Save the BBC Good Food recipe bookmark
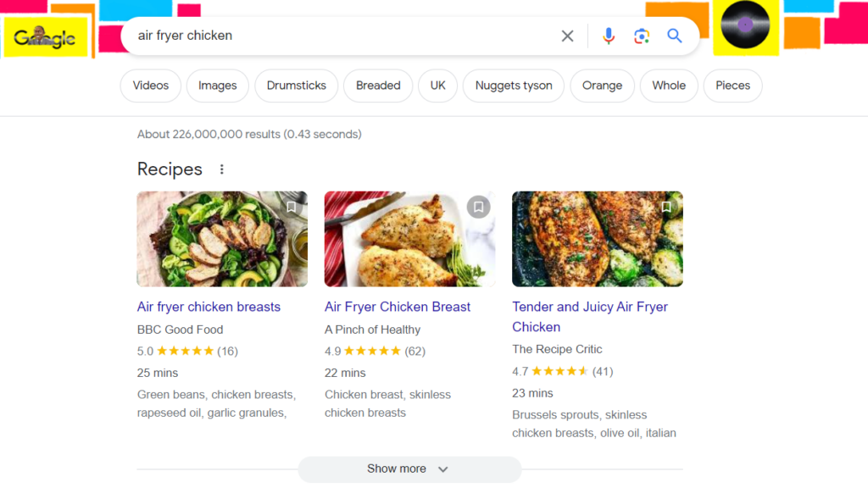This screenshot has height=499, width=868. click(291, 206)
